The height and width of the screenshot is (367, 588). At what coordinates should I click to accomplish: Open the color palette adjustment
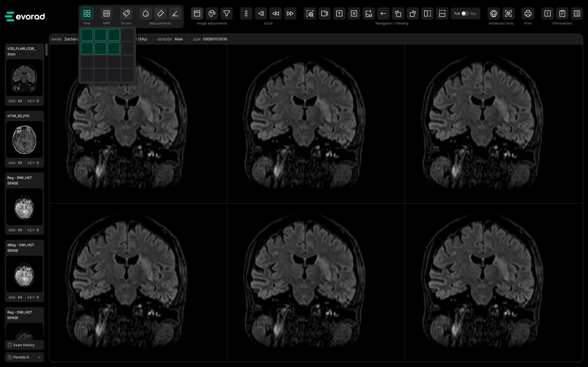(x=212, y=14)
